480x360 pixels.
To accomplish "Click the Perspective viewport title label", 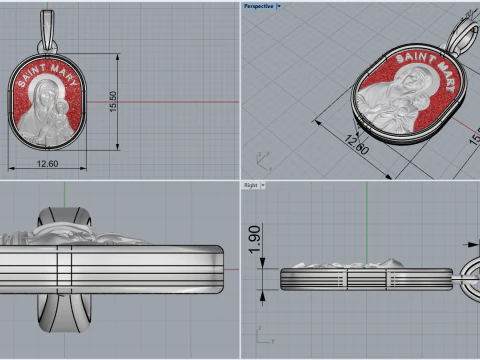I will 259,6.
